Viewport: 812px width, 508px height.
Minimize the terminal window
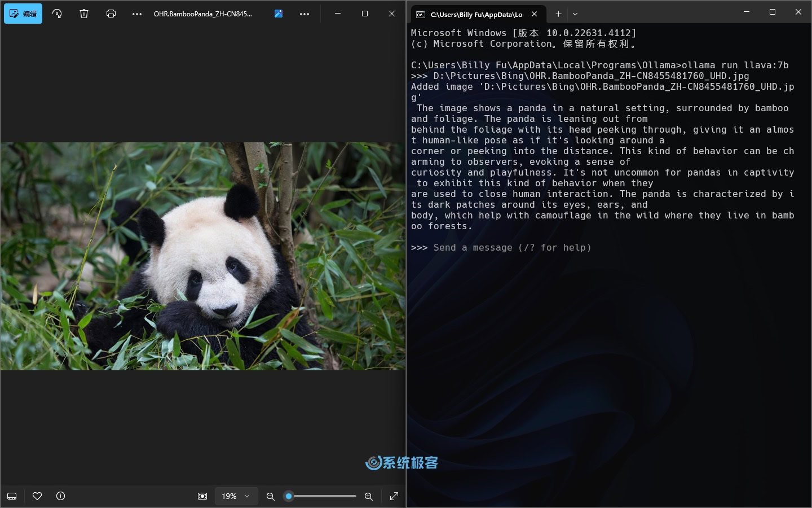pos(747,12)
